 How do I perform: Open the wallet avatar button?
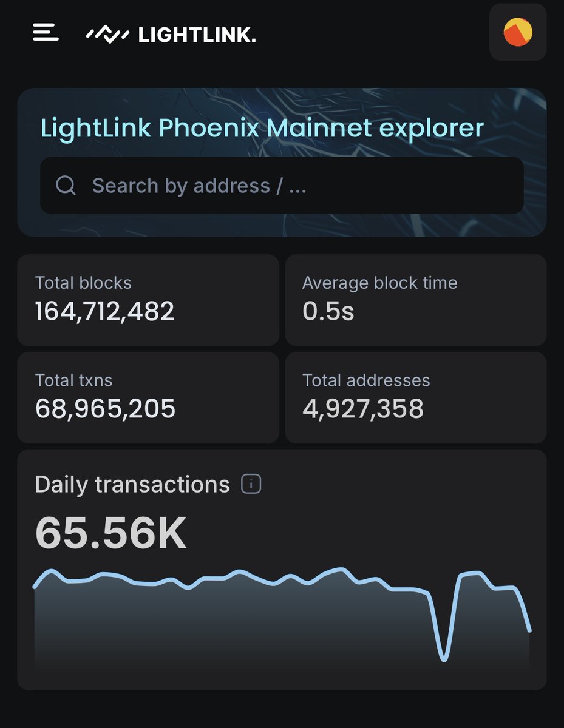[x=518, y=32]
